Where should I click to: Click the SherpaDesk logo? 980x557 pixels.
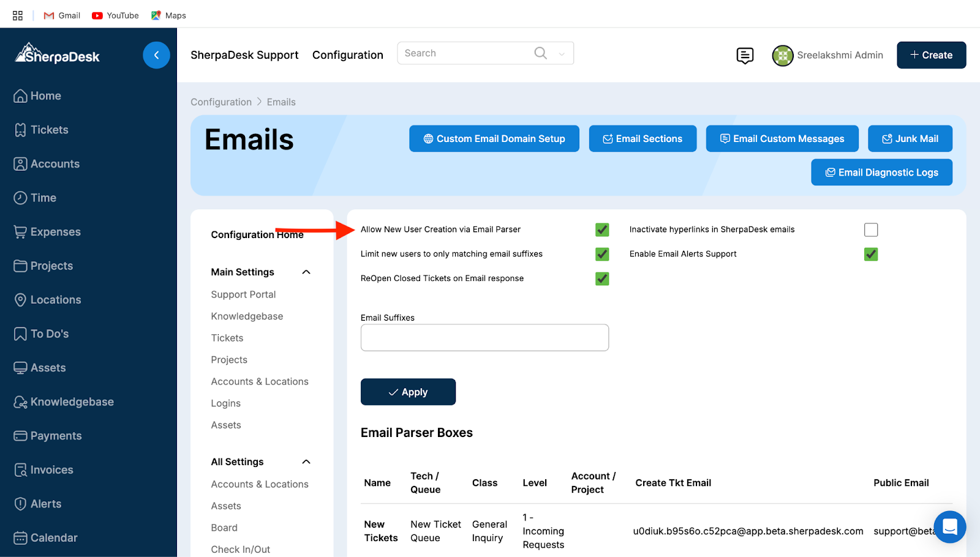click(58, 54)
